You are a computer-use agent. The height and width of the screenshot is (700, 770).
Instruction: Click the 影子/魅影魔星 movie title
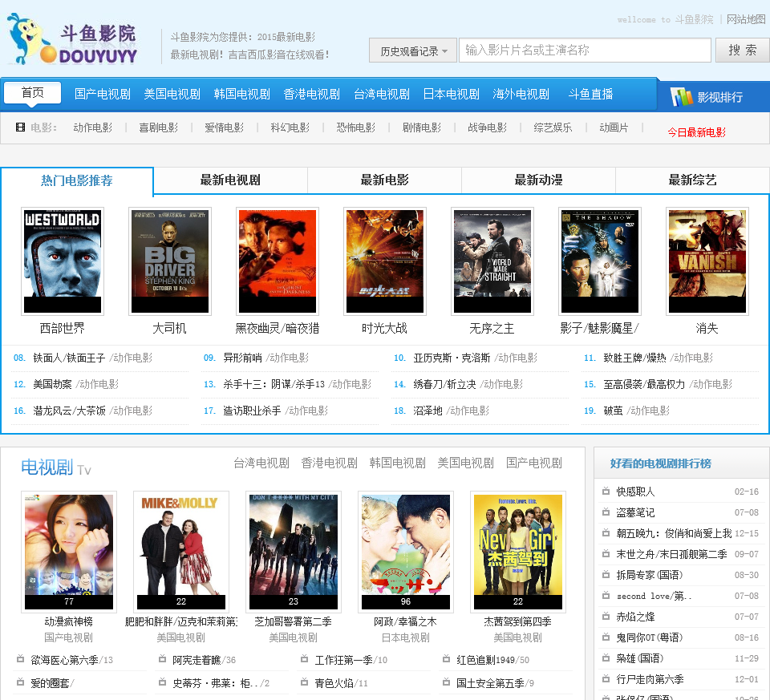[600, 328]
